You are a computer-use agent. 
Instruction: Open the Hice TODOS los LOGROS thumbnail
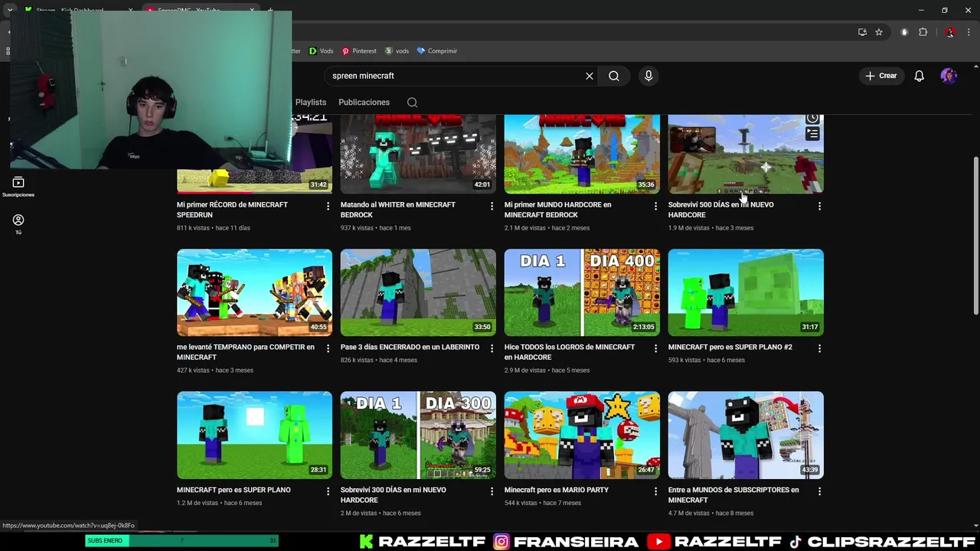pos(582,292)
